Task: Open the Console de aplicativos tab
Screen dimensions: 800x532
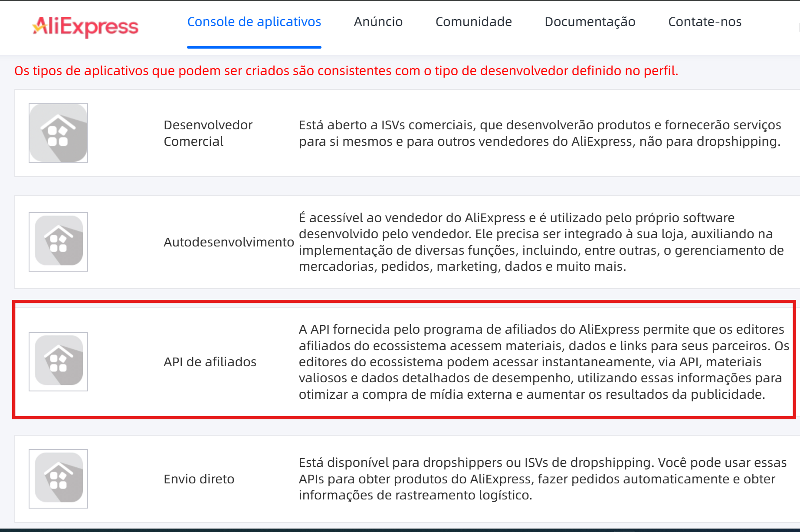Action: tap(254, 22)
